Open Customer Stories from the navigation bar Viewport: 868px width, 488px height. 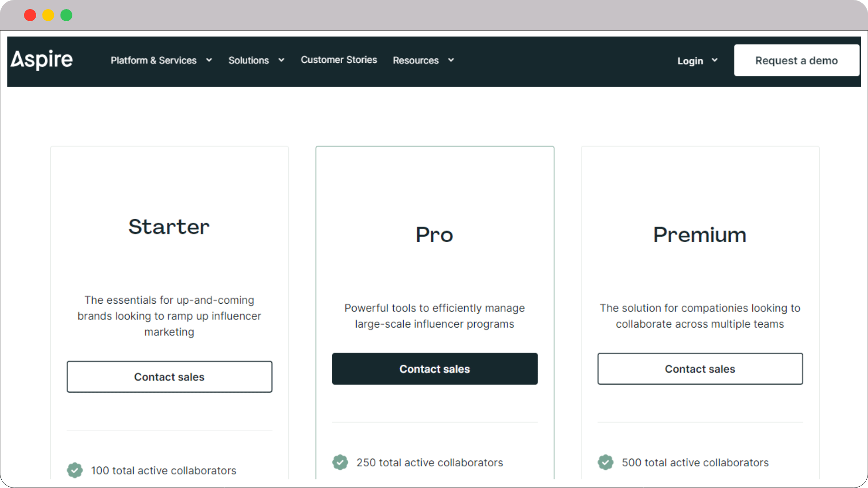[x=339, y=60]
